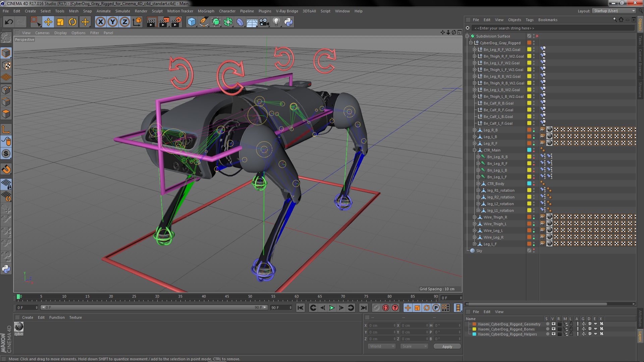The width and height of the screenshot is (644, 362).
Task: Play the animation forward
Action: (332, 308)
